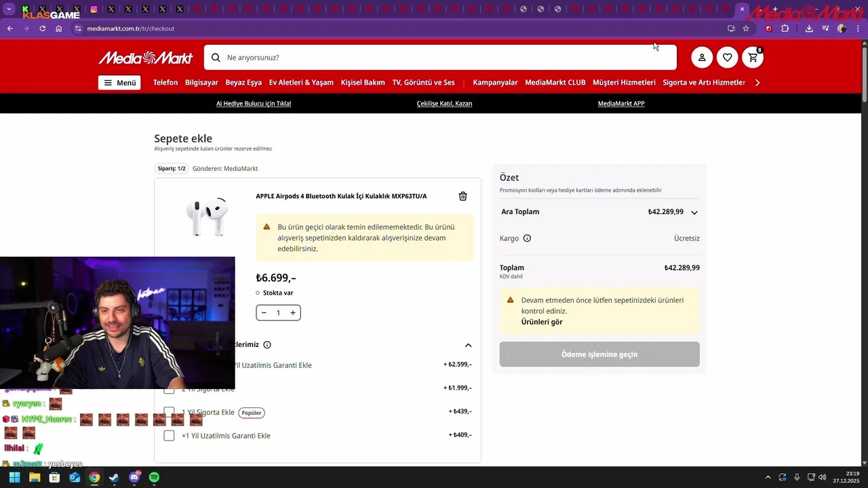Check the 1 Yıl Sigorta Ekle box
This screenshot has width=868, height=488.
(169, 412)
